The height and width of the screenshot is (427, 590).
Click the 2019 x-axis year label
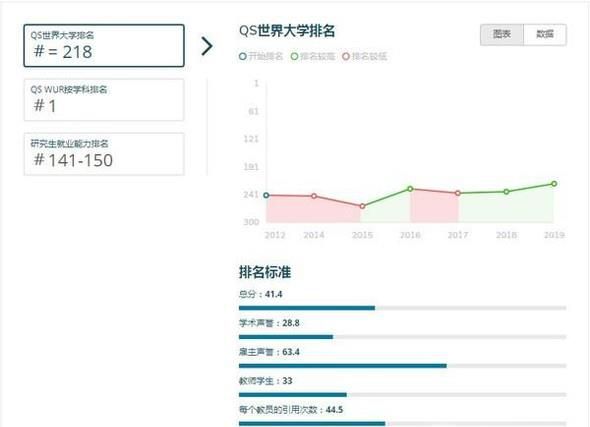554,235
